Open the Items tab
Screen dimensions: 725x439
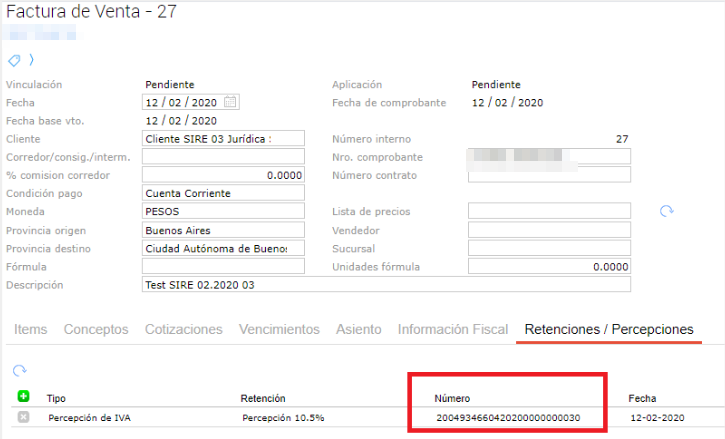[31, 329]
